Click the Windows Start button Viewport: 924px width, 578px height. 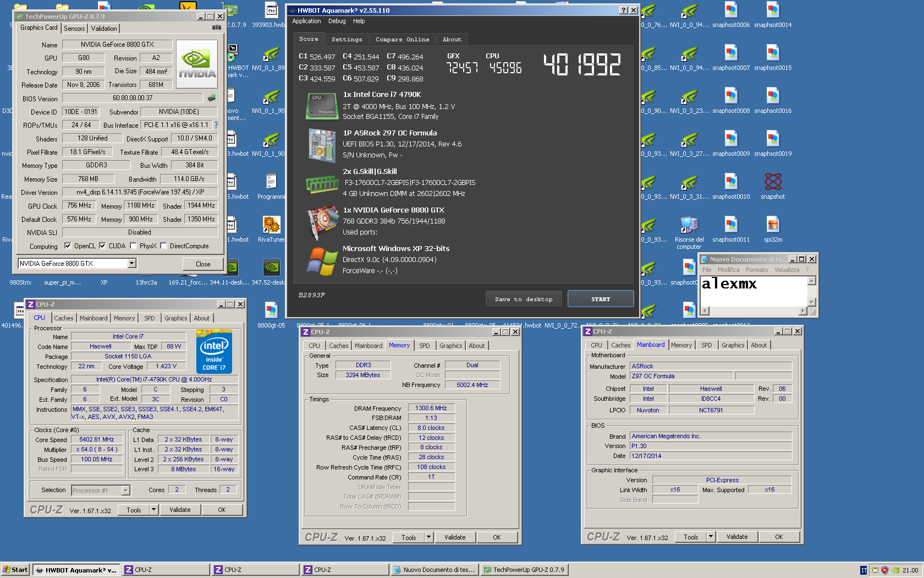point(15,570)
